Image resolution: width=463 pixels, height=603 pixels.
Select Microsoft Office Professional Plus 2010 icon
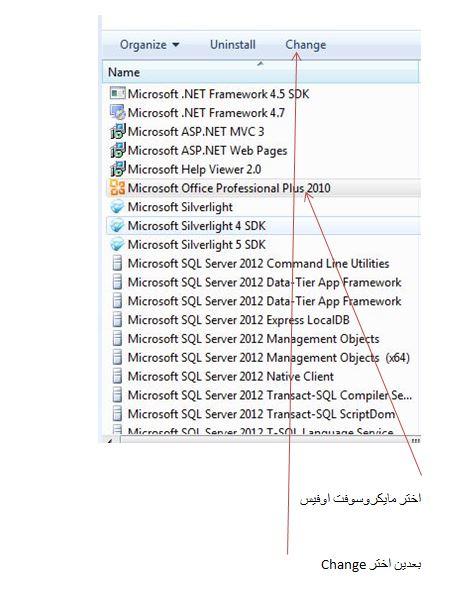click(x=117, y=188)
